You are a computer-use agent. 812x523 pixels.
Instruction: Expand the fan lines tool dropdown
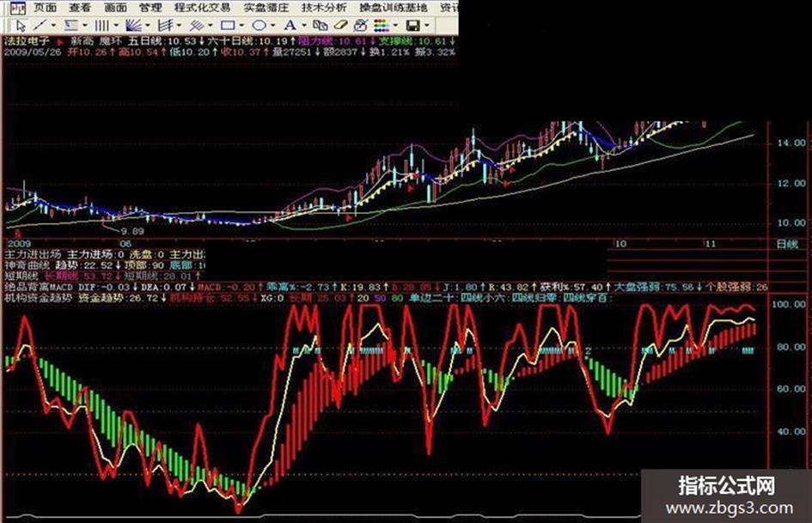(148, 26)
